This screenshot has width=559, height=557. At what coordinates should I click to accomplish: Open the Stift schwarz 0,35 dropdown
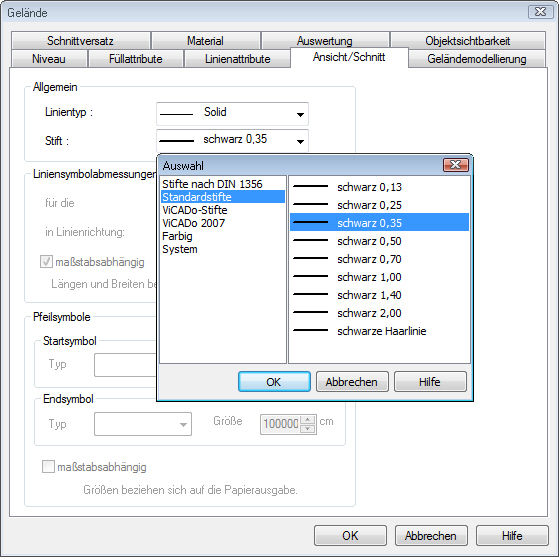tap(232, 140)
